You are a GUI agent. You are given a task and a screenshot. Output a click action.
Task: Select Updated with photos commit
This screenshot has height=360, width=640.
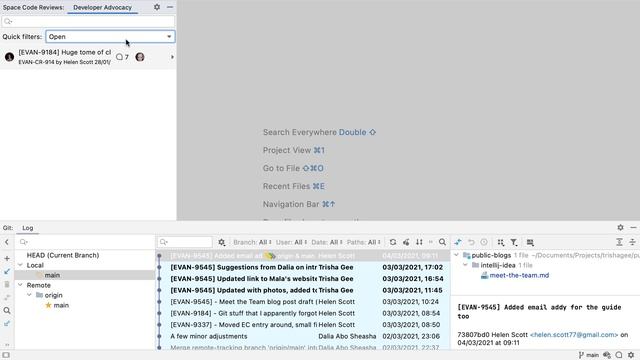pyautogui.click(x=303, y=290)
